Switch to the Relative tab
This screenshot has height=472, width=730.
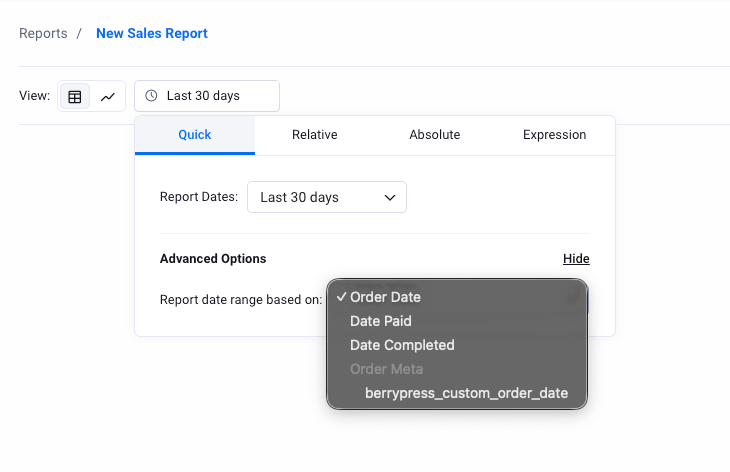pyautogui.click(x=315, y=135)
